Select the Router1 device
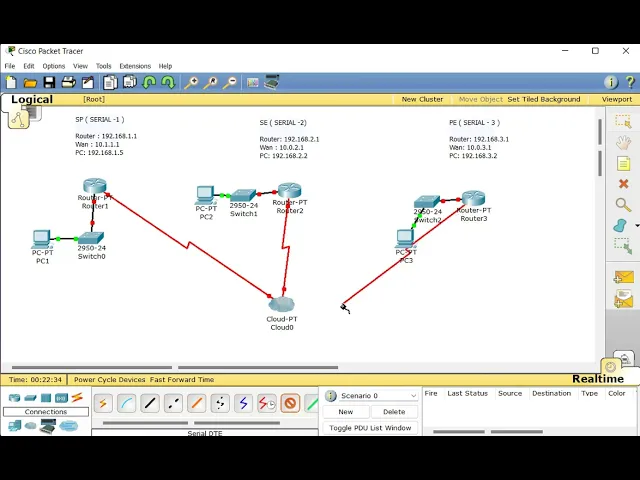The height and width of the screenshot is (480, 640). 95,186
